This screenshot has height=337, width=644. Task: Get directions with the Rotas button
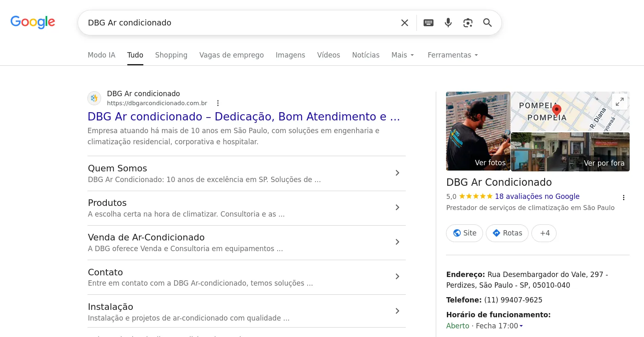[507, 233]
